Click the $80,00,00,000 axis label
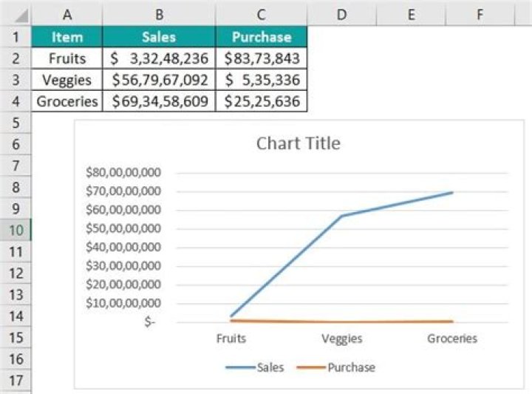Screen dimensions: 532x394 (x=123, y=172)
